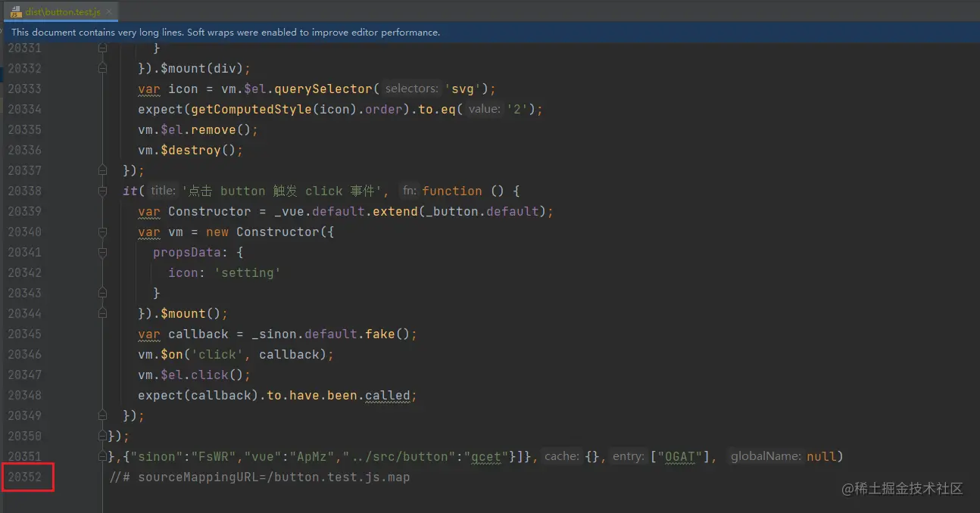The width and height of the screenshot is (980, 513).
Task: Click the 'function' keyword on line 20338
Action: [x=452, y=191]
